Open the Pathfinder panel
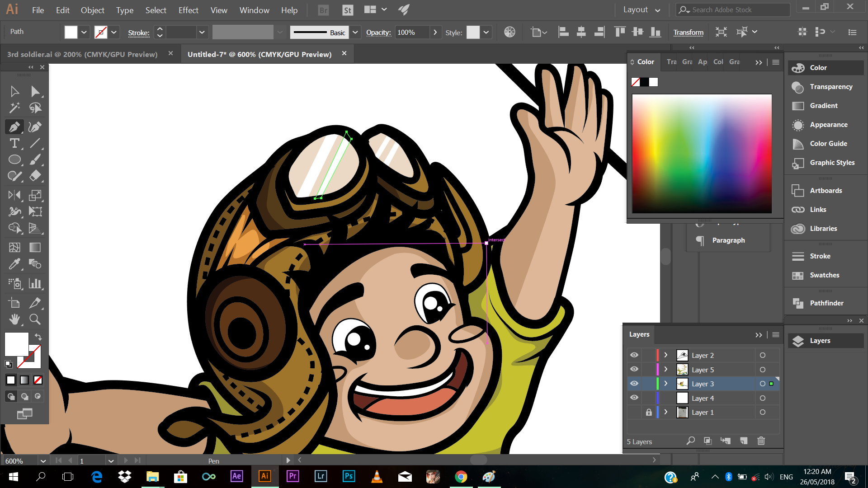Image resolution: width=868 pixels, height=488 pixels. (x=826, y=303)
